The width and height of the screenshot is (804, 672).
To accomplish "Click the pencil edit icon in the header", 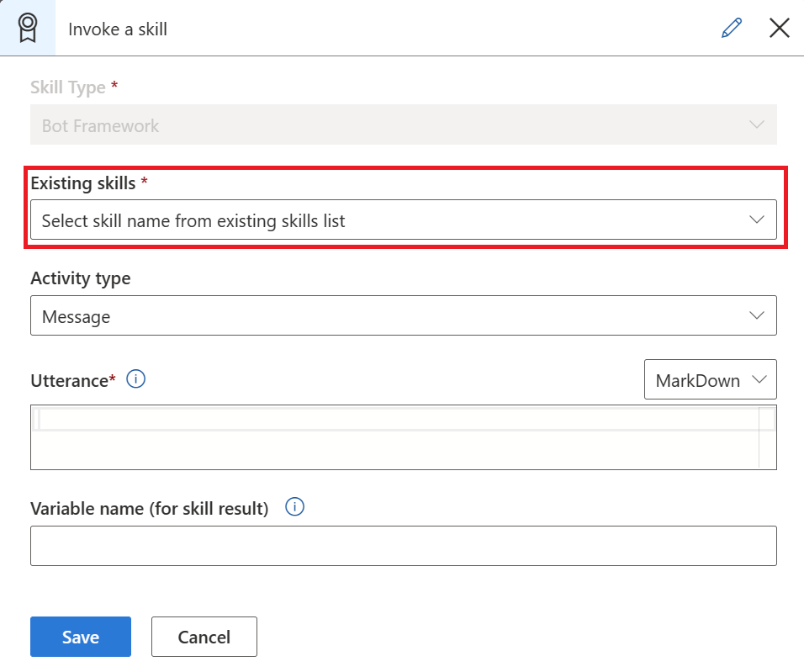I will (x=731, y=28).
